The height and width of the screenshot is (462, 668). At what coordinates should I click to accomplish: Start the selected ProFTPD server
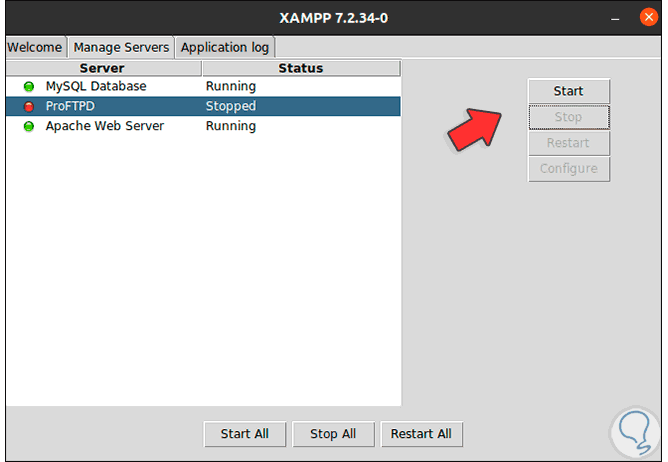click(569, 91)
